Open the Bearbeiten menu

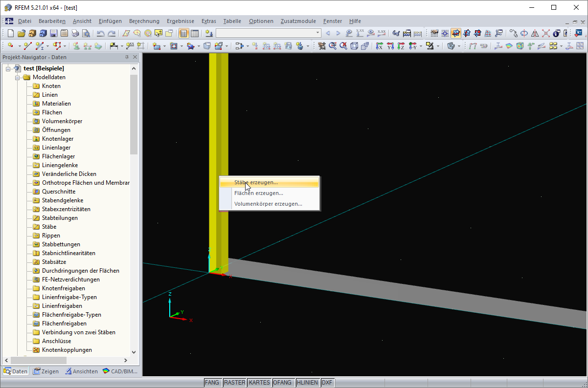[52, 21]
